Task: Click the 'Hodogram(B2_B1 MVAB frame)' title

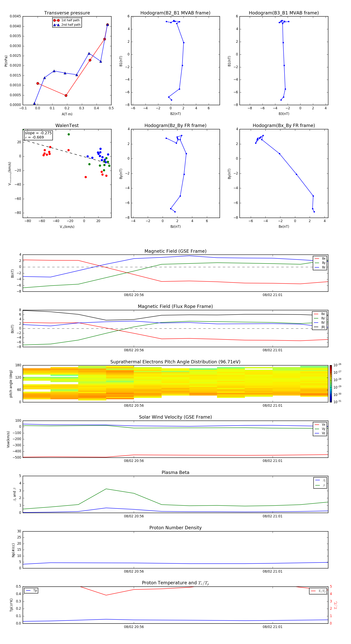Action: [175, 13]
